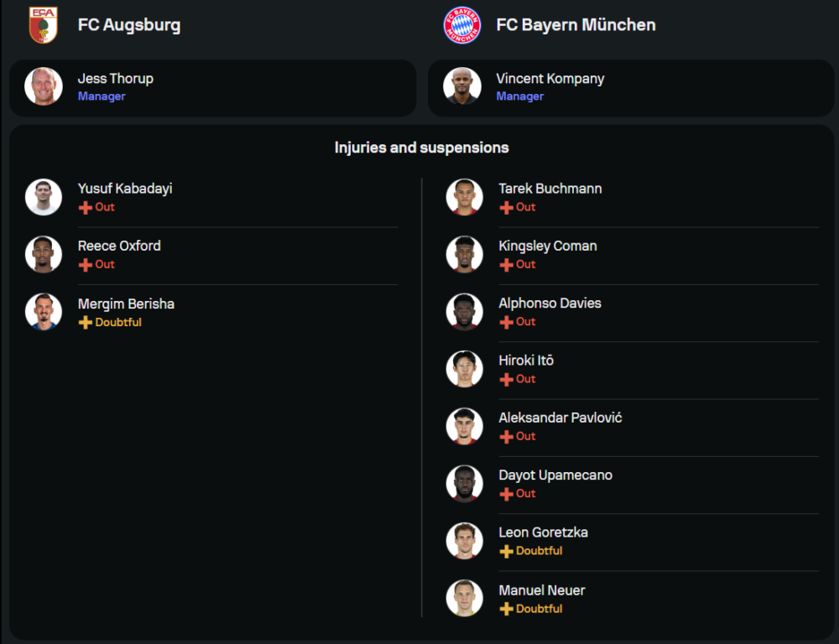Select Yusuf Kabadayi's player name

click(125, 189)
